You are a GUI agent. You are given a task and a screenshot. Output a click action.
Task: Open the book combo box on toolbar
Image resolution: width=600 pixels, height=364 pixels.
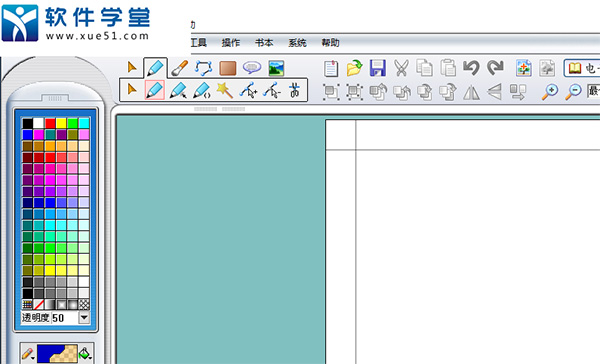(582, 68)
